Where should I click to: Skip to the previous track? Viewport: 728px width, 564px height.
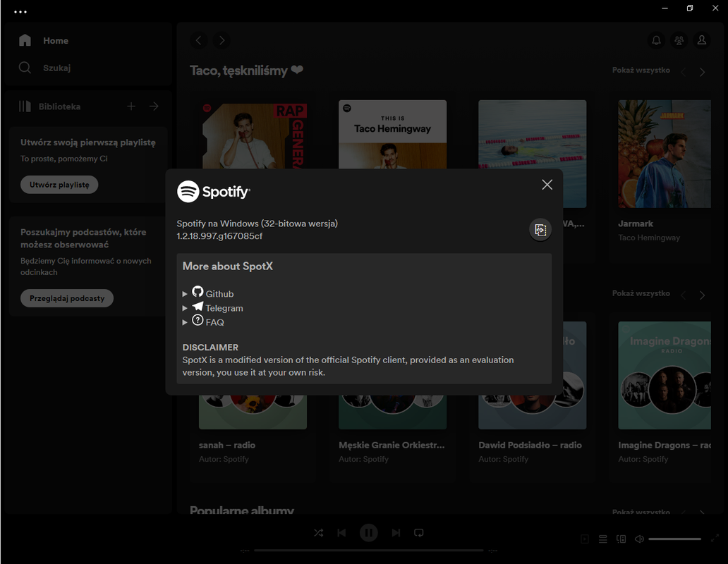point(341,533)
